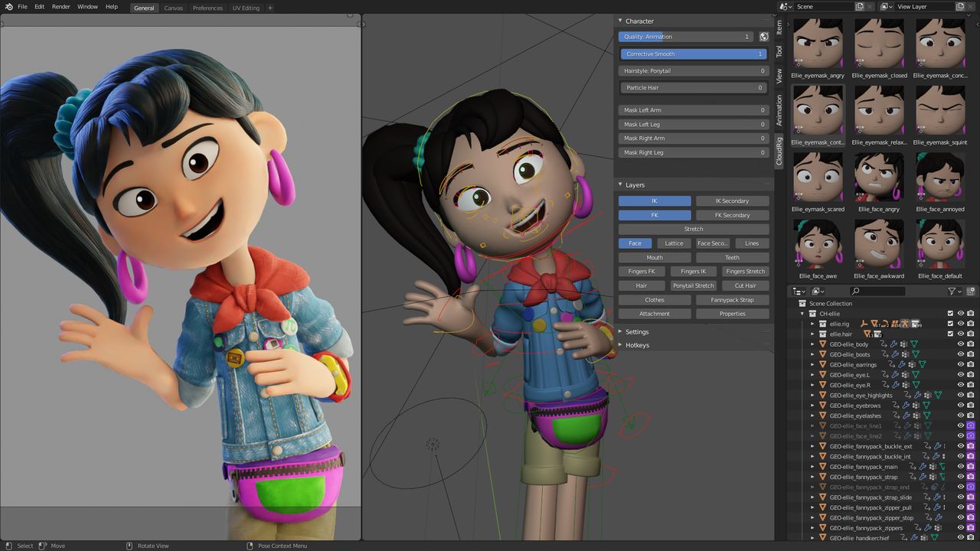Click the mesh data icon next to GEO-ellie_eye.L
Viewport: 980px width, 551px height.
(x=916, y=374)
